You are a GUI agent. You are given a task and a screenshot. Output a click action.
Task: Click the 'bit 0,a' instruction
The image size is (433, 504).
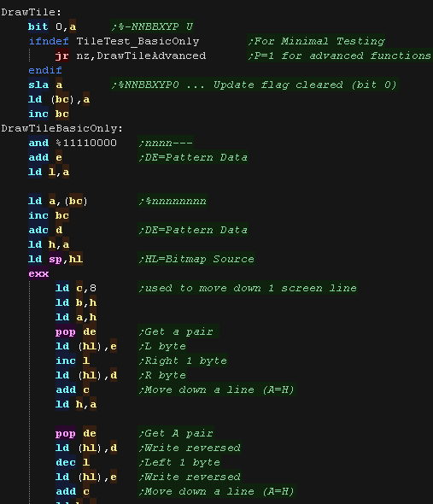tap(52, 26)
